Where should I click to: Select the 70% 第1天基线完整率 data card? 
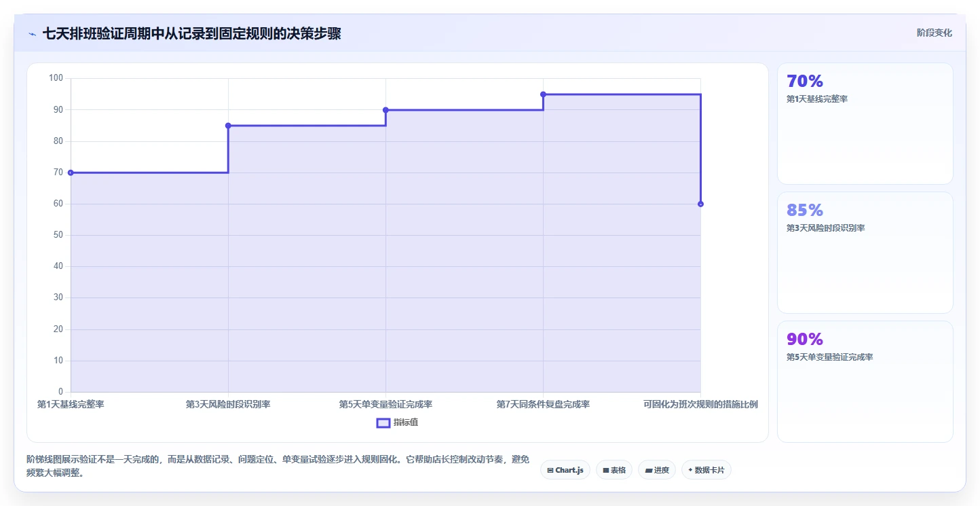(865, 124)
